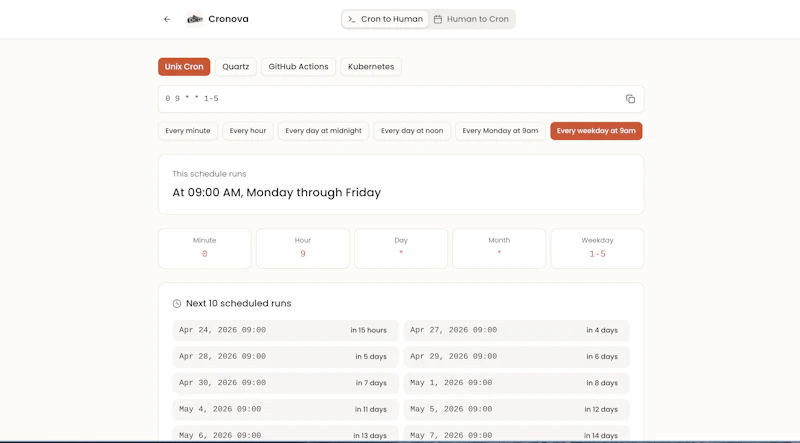Click the back arrow icon
This screenshot has width=800, height=443.
[167, 19]
